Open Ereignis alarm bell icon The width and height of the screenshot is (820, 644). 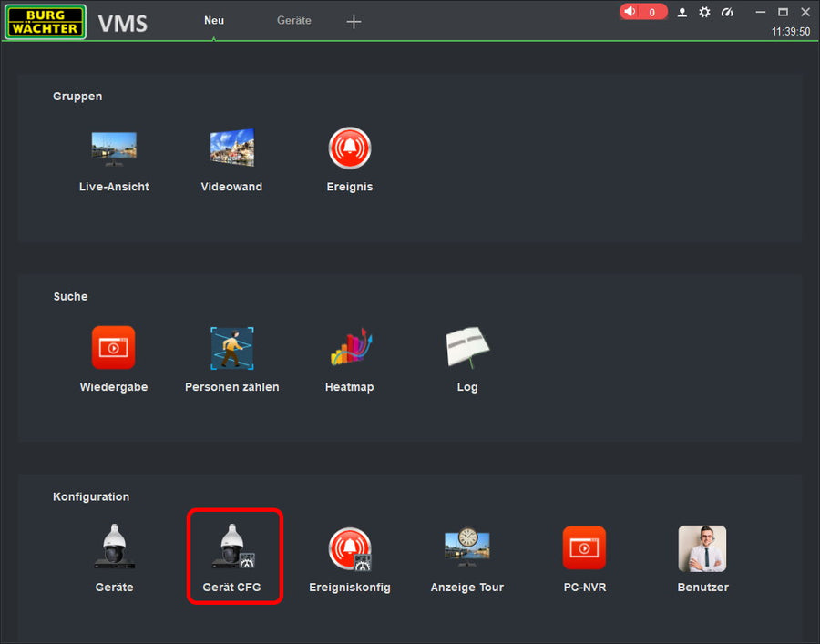point(350,148)
